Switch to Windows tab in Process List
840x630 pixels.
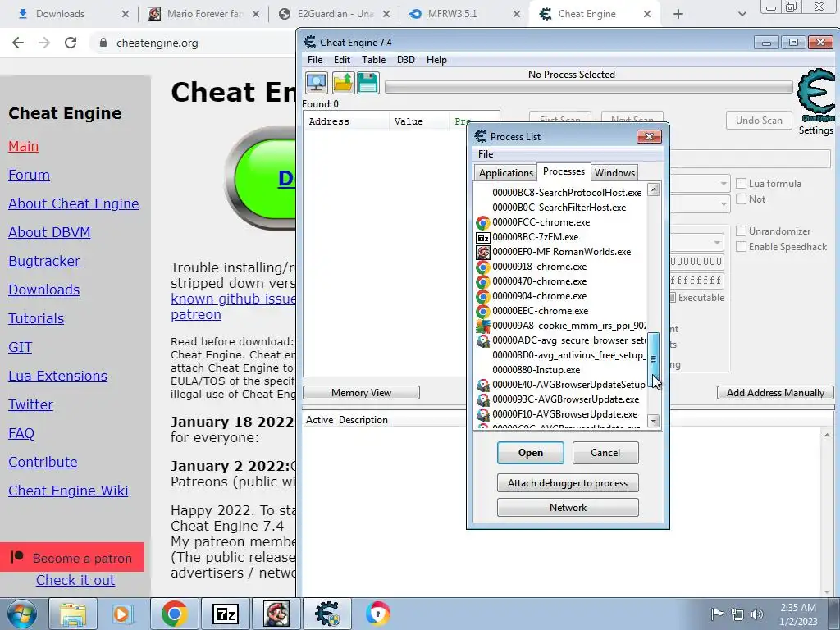[614, 172]
